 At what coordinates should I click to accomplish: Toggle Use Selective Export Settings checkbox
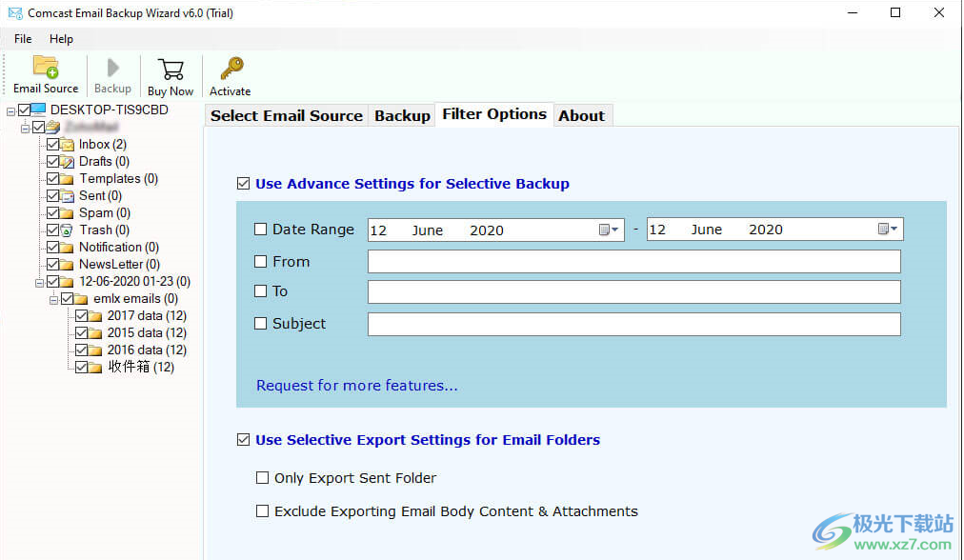click(x=244, y=439)
